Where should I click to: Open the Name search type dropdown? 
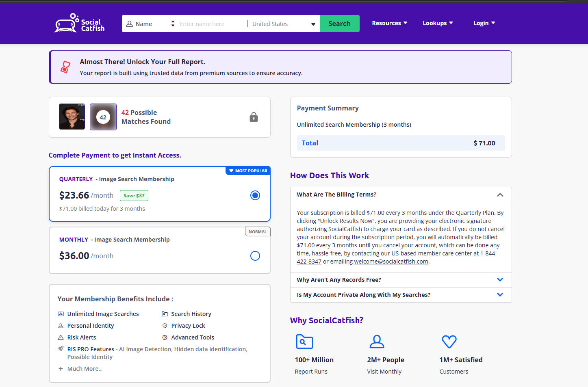(150, 24)
